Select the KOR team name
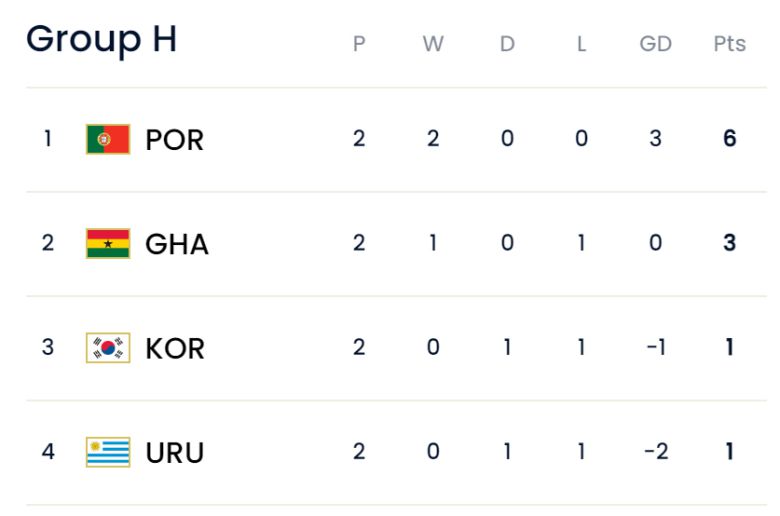This screenshot has height=516, width=780. pos(175,348)
